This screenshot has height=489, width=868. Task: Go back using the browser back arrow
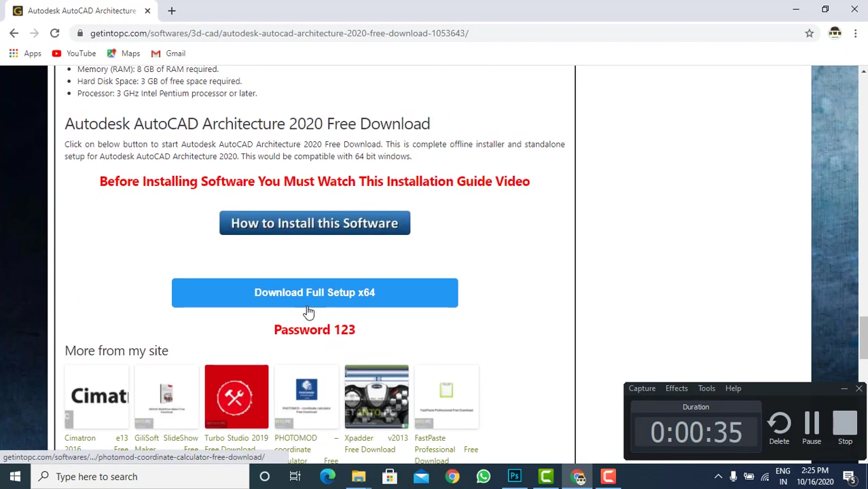coord(14,33)
